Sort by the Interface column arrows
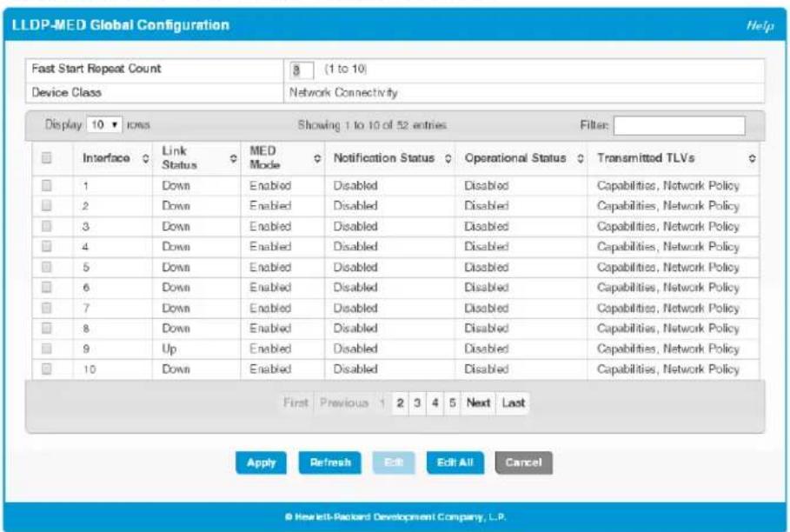Screen dimensions: 790x532 point(146,159)
